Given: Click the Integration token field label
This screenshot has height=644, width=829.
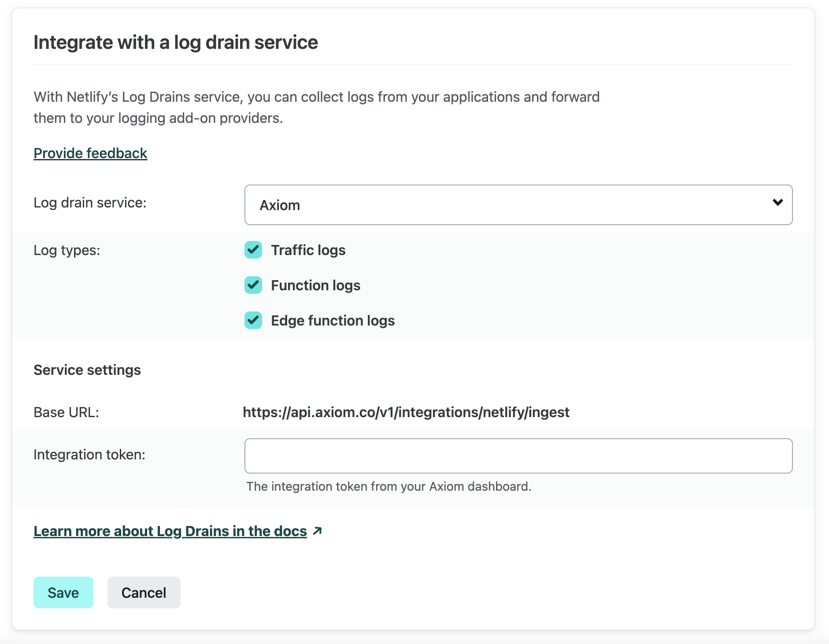Looking at the screenshot, I should [x=89, y=455].
